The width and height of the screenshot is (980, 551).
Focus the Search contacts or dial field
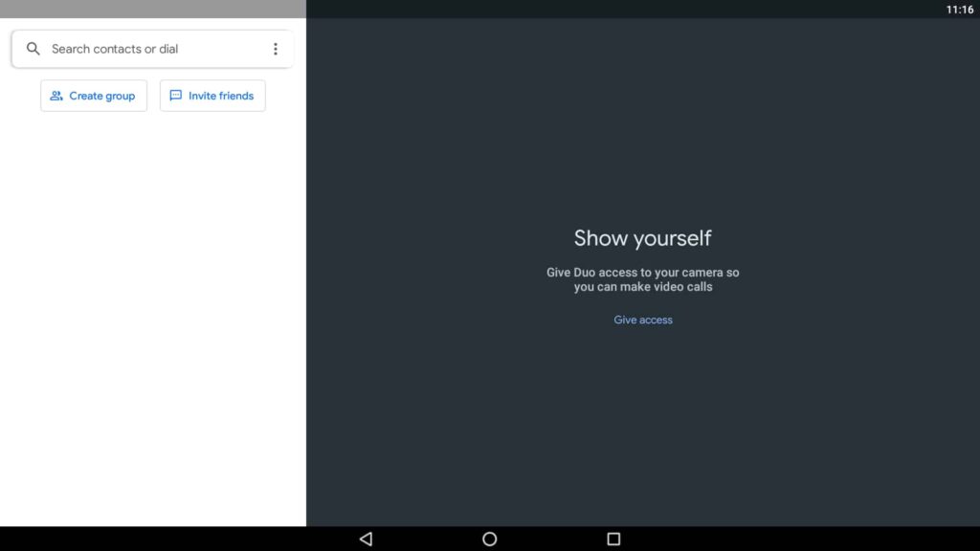(152, 49)
